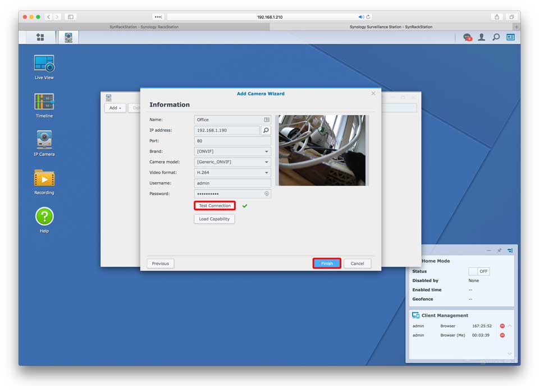This screenshot has width=539, height=392.
Task: Open the Live View desktop icon
Action: (x=44, y=63)
